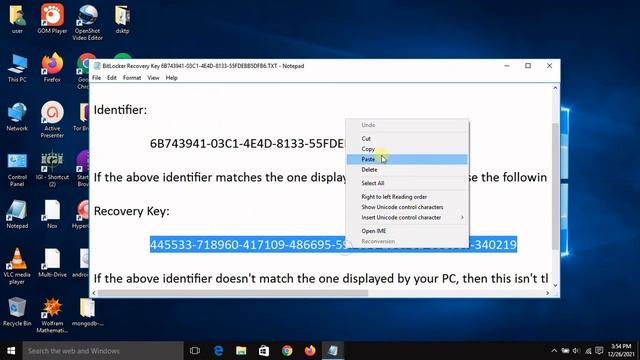
Task: Open the mongodb folder on desktop
Action: tap(87, 312)
